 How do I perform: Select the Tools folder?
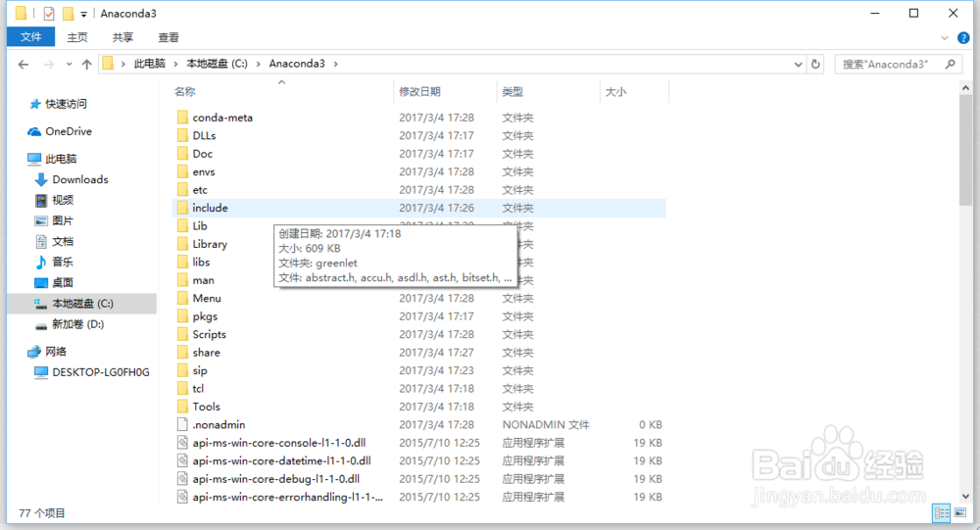pos(206,407)
